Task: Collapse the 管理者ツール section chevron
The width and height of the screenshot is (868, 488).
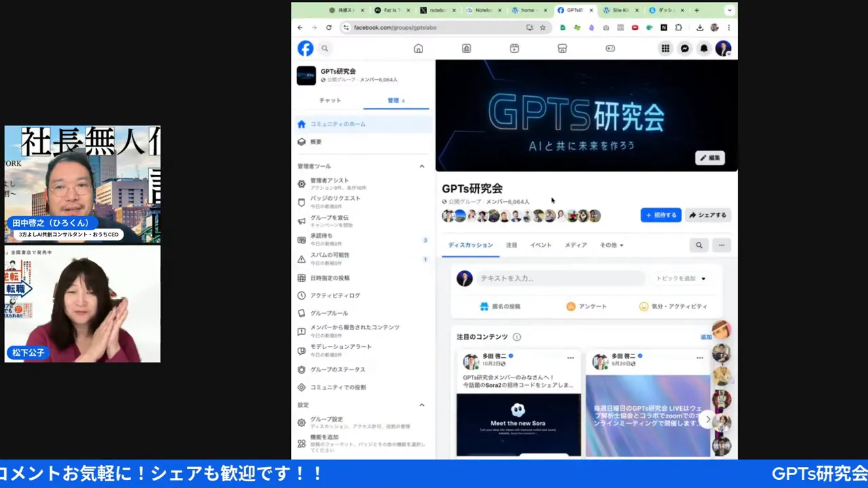Action: tap(422, 165)
